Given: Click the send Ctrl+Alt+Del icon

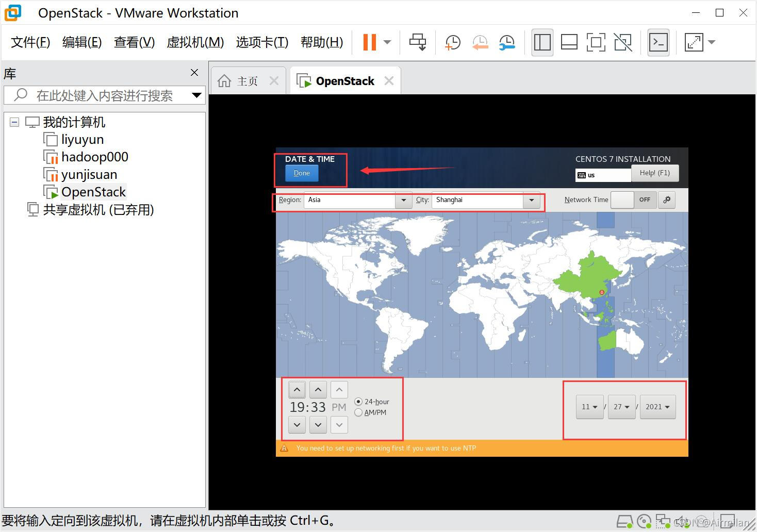Looking at the screenshot, I should point(418,42).
